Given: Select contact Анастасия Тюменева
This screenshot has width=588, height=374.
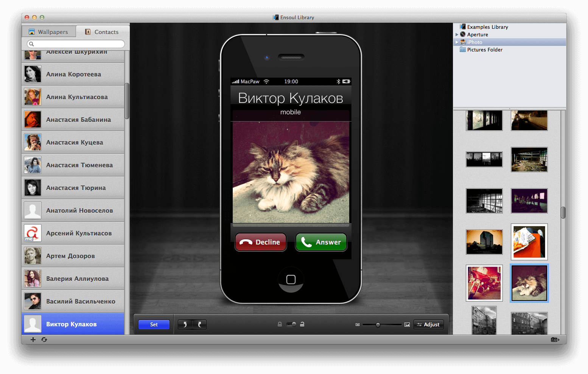Looking at the screenshot, I should [x=73, y=165].
